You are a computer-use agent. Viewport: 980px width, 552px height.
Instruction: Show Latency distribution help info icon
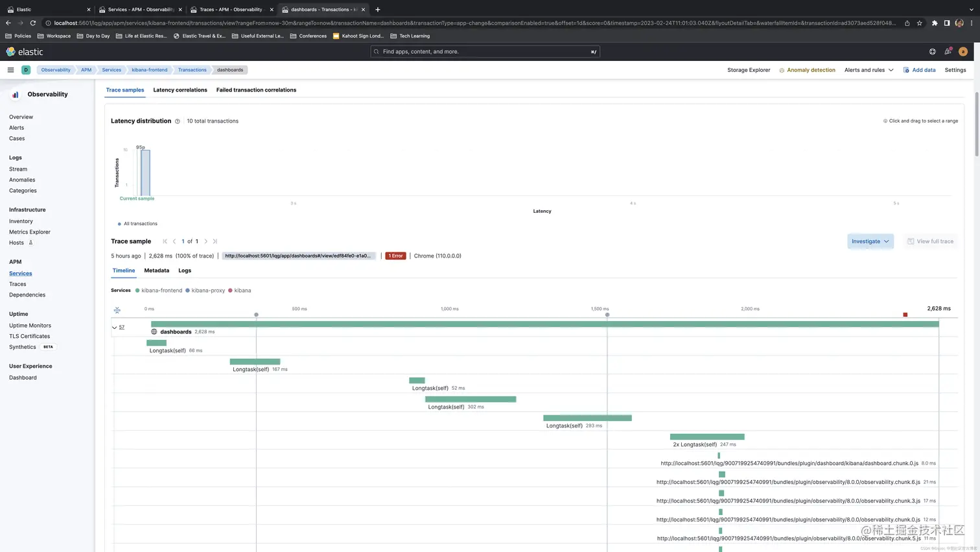(x=177, y=121)
